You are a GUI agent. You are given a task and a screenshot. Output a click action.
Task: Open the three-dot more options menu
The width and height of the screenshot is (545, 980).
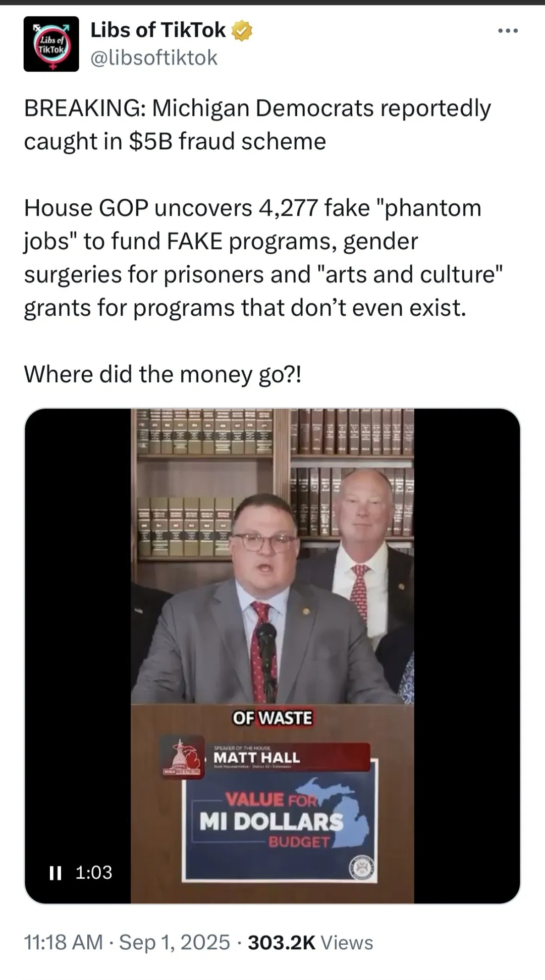tap(508, 31)
